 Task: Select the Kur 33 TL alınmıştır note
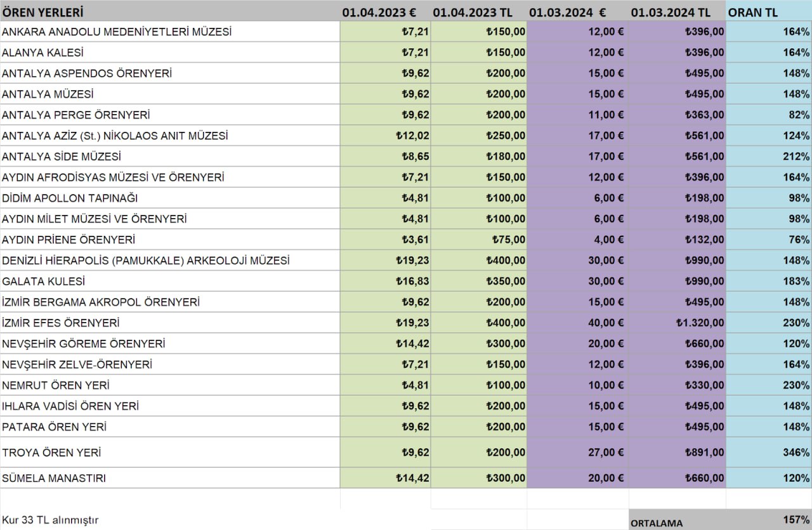click(x=50, y=520)
